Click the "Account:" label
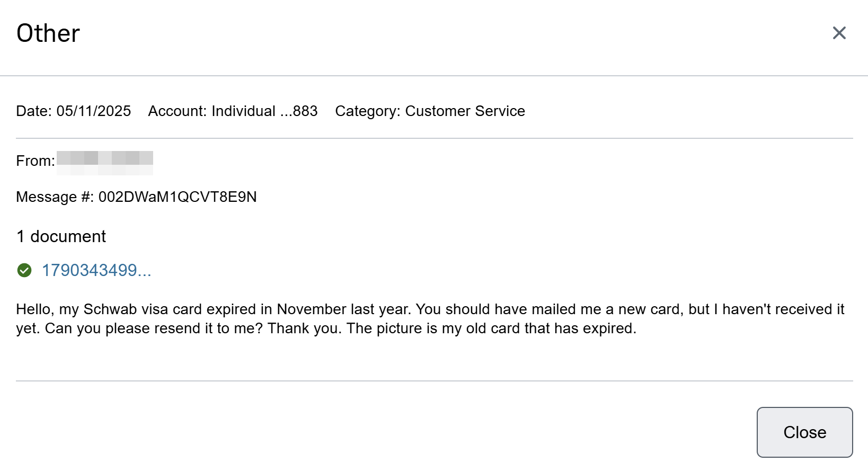 (x=178, y=111)
